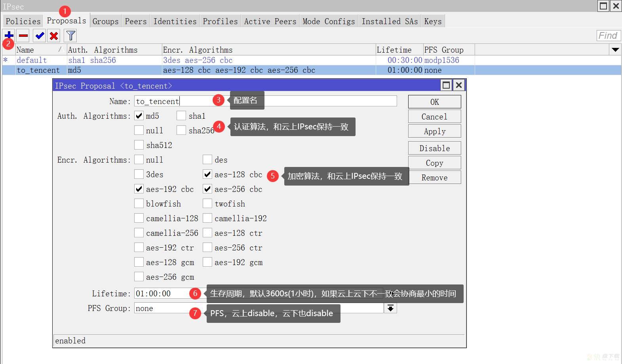Go to the Active Peers tab
The image size is (622, 364).
click(270, 21)
